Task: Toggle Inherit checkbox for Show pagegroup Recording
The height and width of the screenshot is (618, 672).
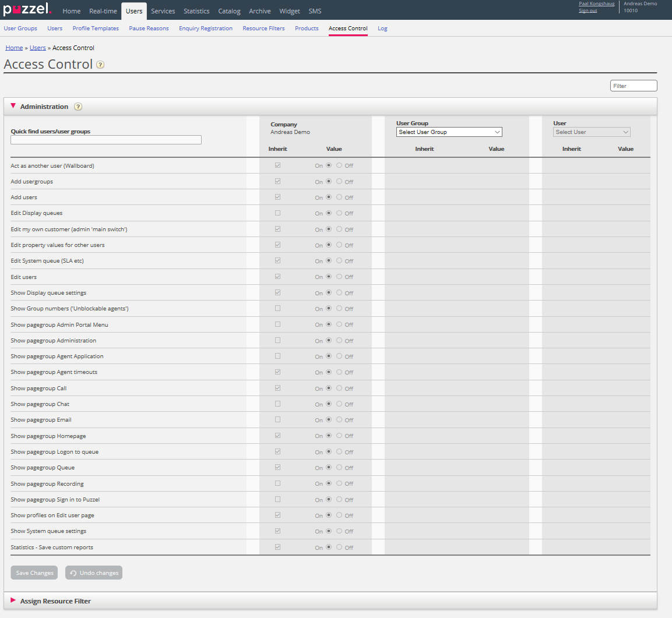Action: (x=278, y=483)
